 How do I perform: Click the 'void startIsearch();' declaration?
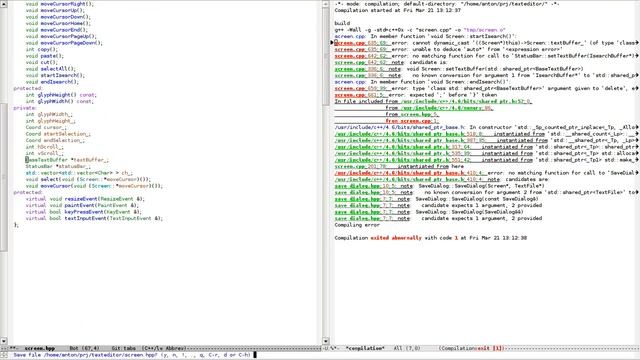[x=55, y=76]
